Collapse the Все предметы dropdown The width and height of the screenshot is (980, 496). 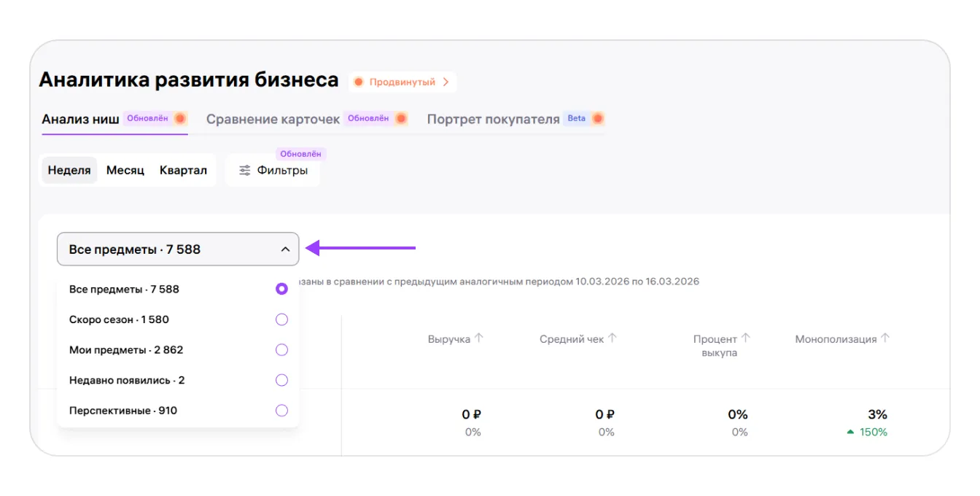pyautogui.click(x=285, y=249)
